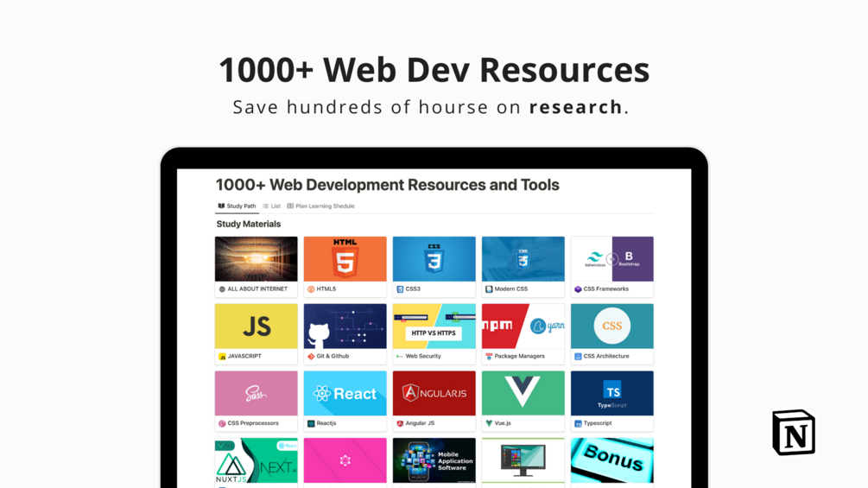Viewport: 868px width, 488px height.
Task: Open the Nuxt and Next JS card cover
Action: tap(257, 460)
